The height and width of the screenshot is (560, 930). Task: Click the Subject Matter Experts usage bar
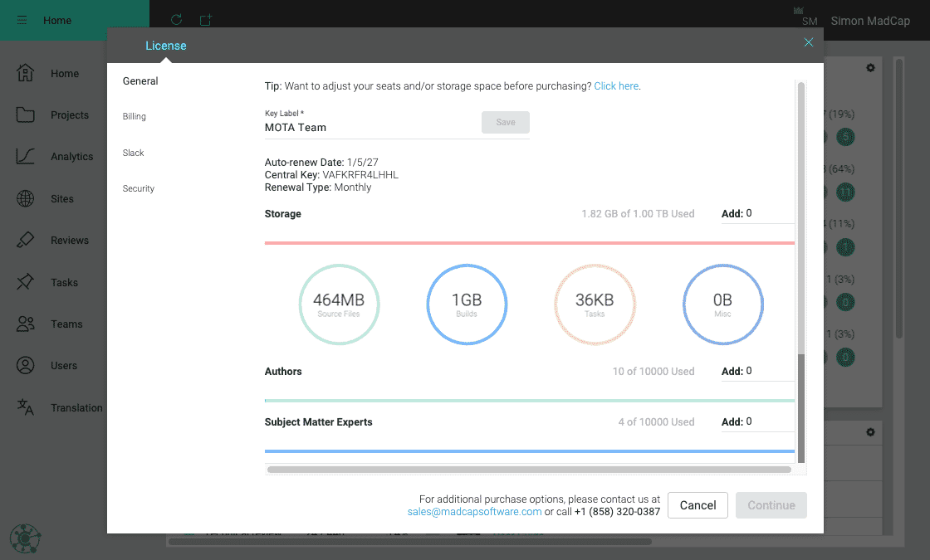point(530,451)
